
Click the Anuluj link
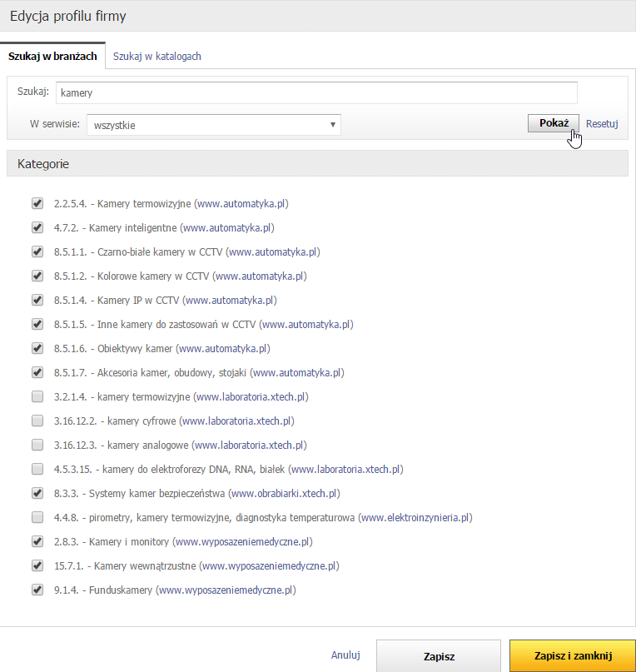pyautogui.click(x=345, y=655)
